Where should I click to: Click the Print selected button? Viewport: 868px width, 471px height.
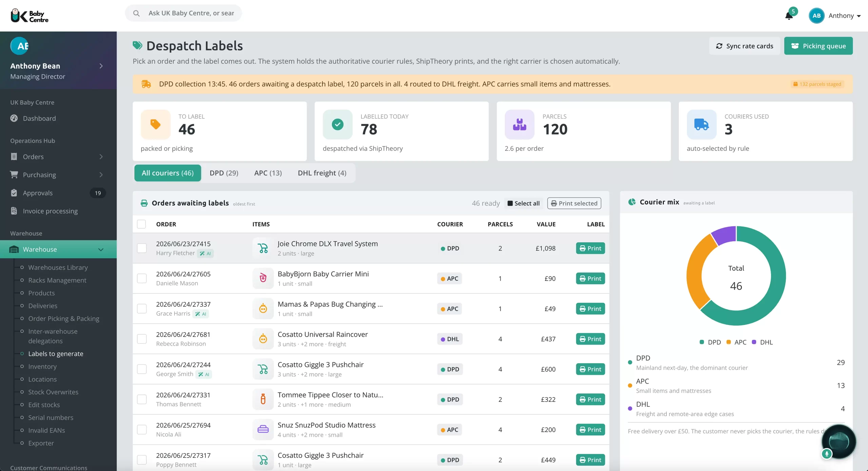coord(574,203)
